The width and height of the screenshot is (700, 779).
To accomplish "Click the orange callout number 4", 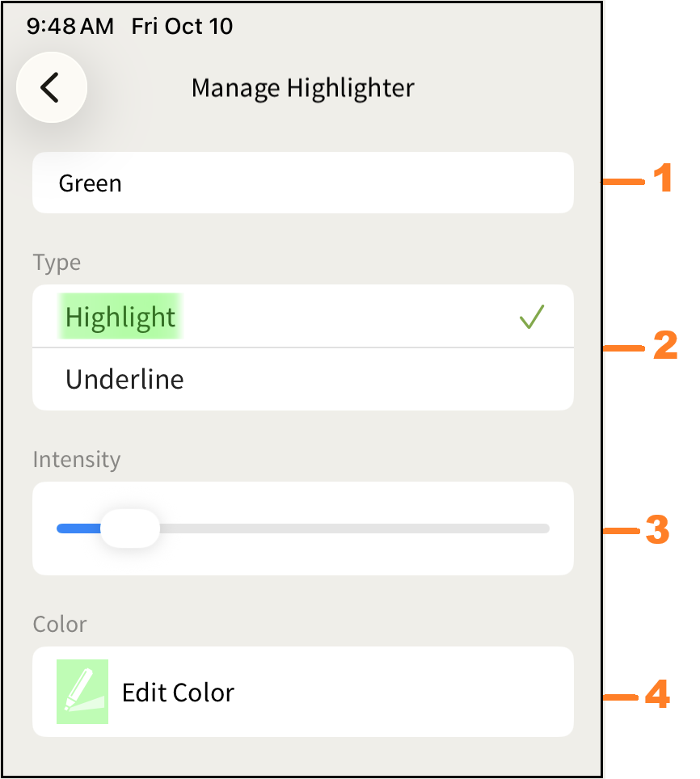I will (x=657, y=695).
